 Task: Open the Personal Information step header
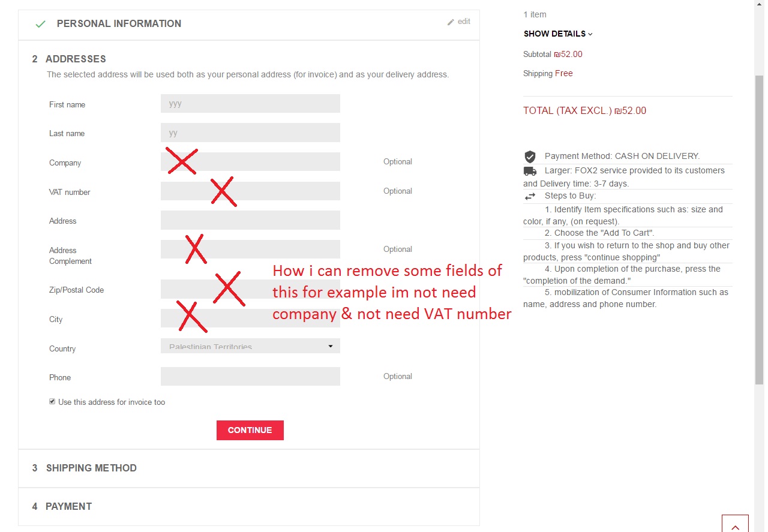[119, 24]
